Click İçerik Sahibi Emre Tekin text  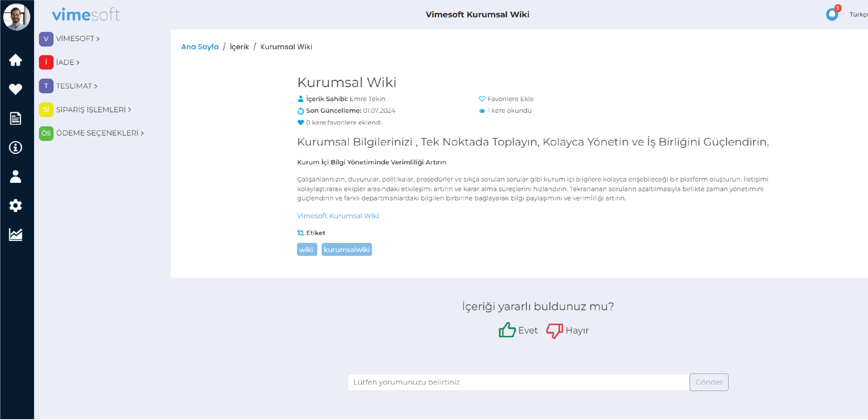point(345,99)
